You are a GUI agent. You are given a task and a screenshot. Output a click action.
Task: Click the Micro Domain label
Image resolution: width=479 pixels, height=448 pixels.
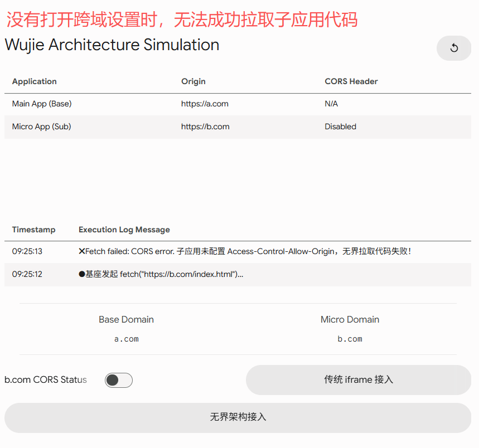click(350, 319)
